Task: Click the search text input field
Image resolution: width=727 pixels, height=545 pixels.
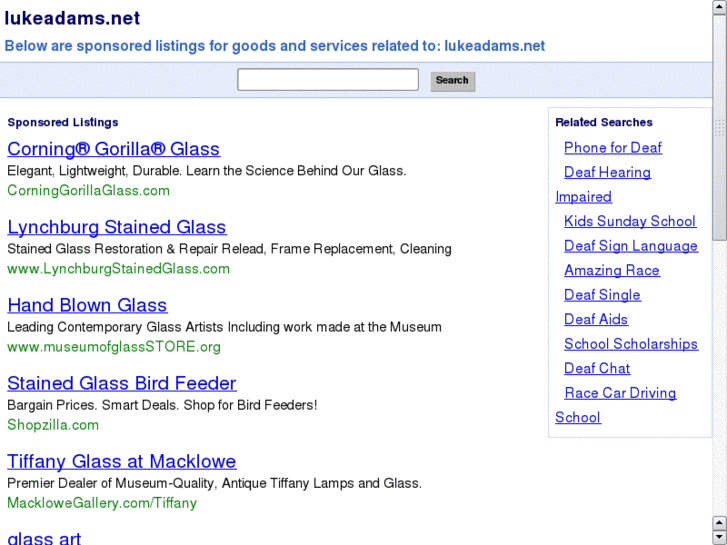Action: 327,80
